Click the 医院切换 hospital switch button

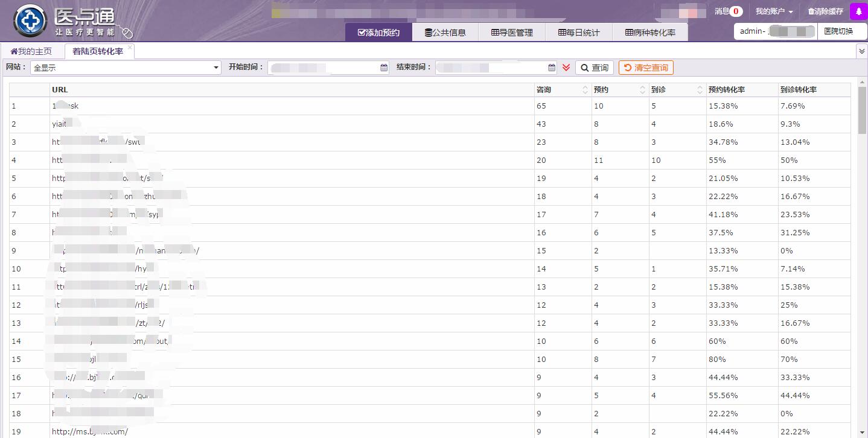(x=838, y=31)
